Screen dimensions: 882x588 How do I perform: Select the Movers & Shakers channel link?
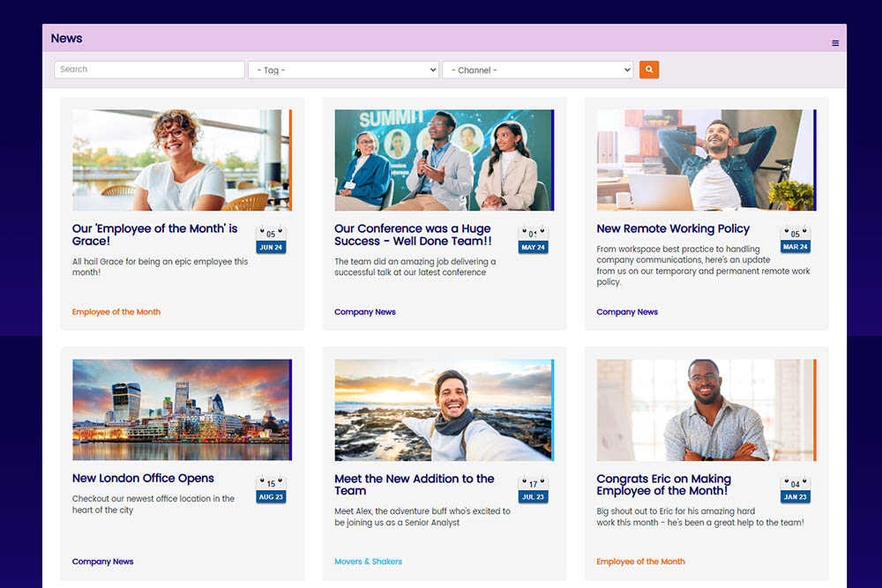coord(369,562)
